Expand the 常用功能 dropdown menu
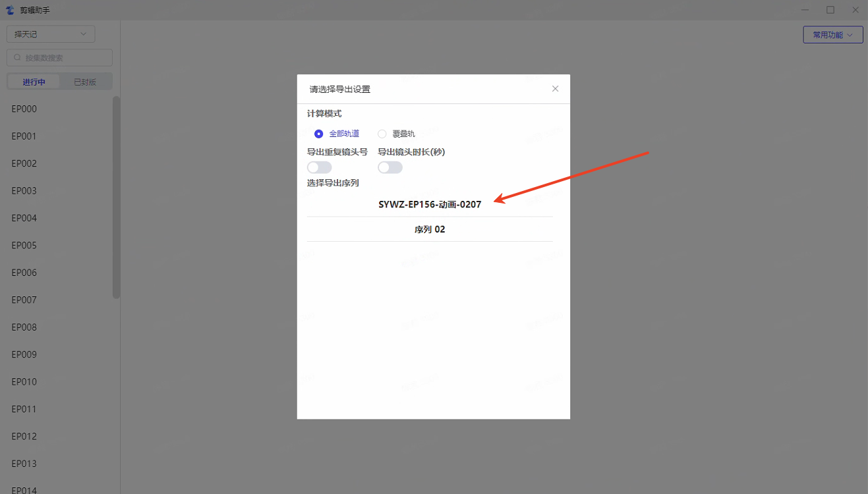Image resolution: width=868 pixels, height=494 pixels. (832, 35)
